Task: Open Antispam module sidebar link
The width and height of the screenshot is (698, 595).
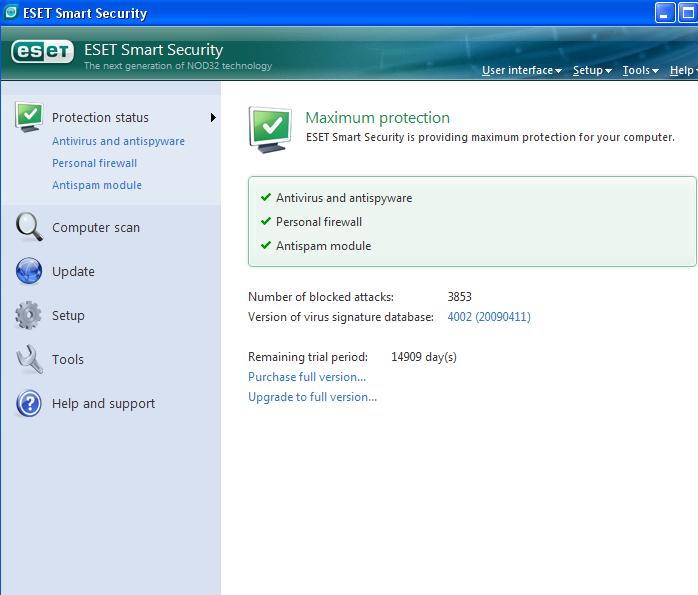Action: click(97, 185)
